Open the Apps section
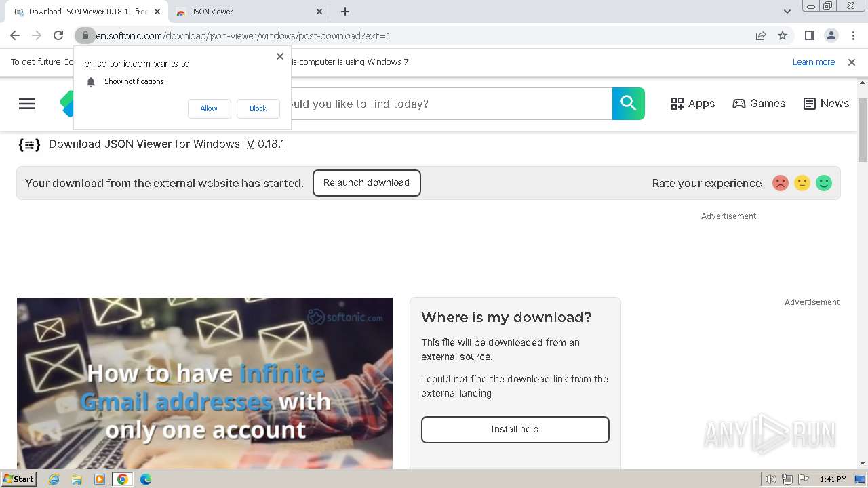 (693, 104)
